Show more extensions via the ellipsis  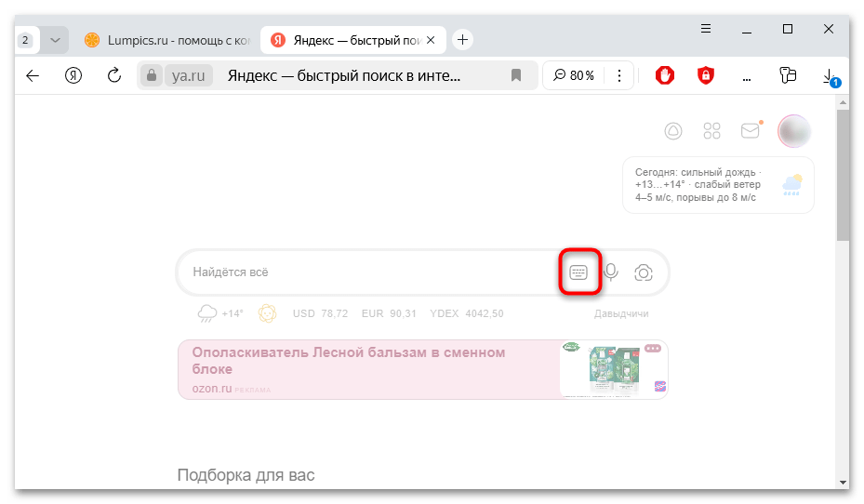747,79
